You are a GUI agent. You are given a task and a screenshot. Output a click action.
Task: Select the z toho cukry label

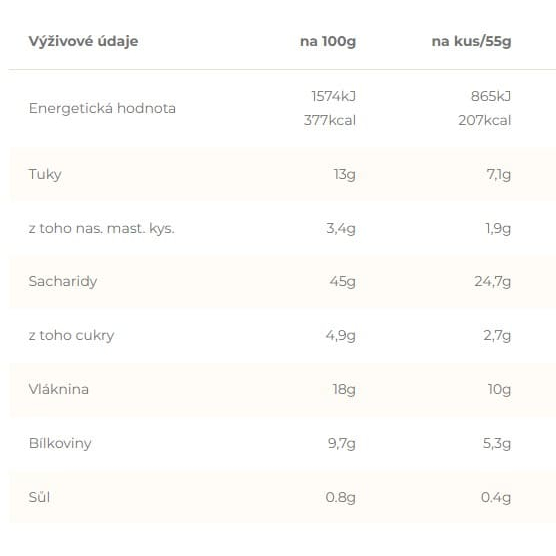coord(71,335)
